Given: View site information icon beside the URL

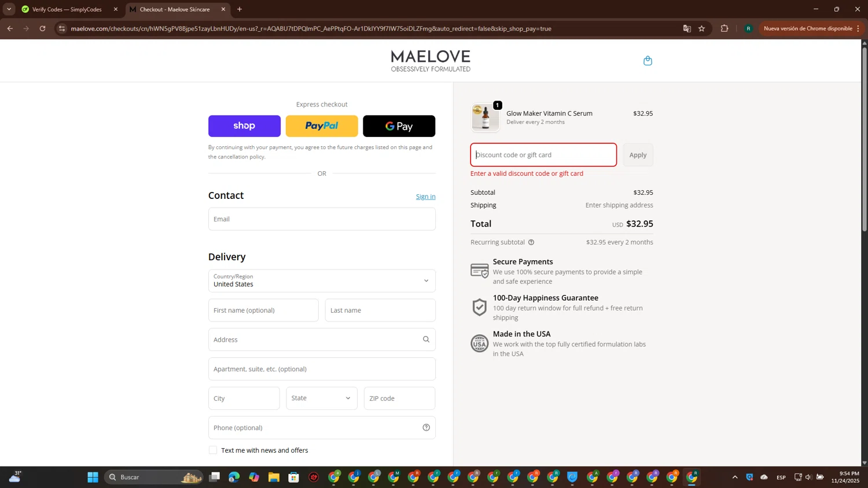Looking at the screenshot, I should 62,28.
